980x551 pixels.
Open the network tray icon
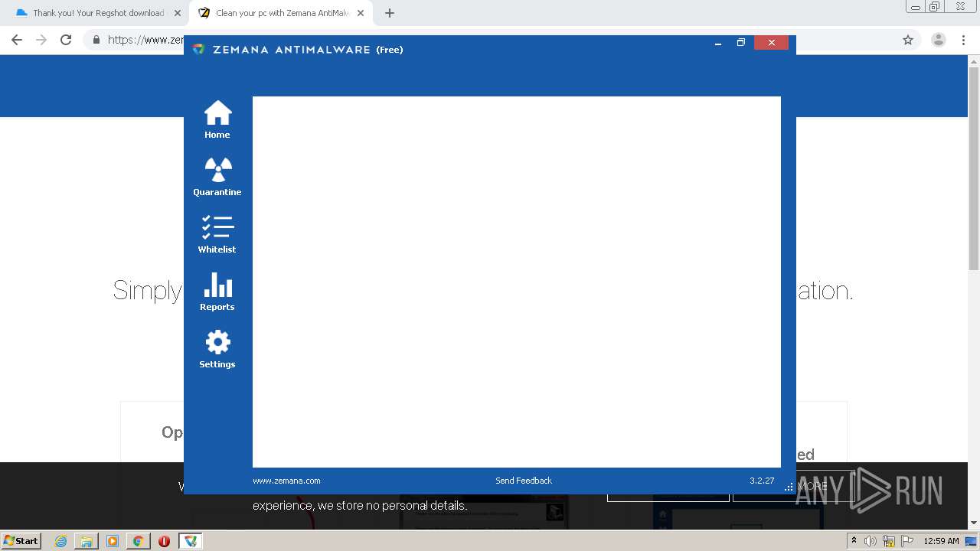click(889, 541)
